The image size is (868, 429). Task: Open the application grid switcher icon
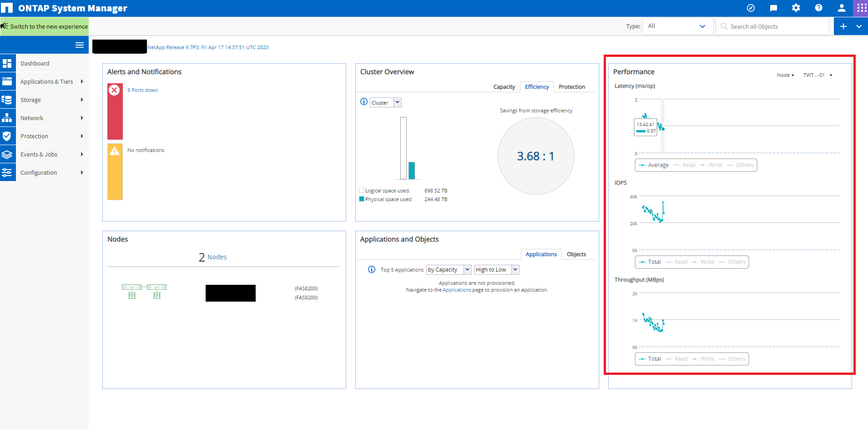(861, 8)
